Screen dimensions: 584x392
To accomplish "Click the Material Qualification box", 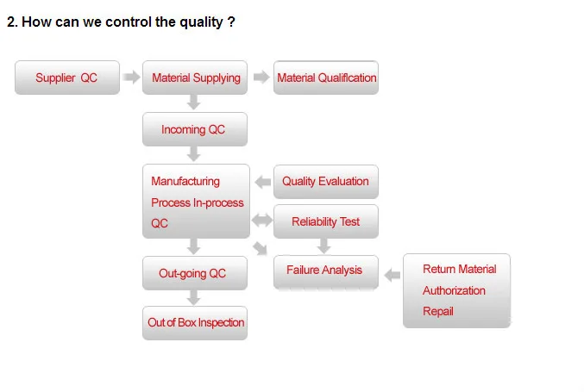I will 326,78.
